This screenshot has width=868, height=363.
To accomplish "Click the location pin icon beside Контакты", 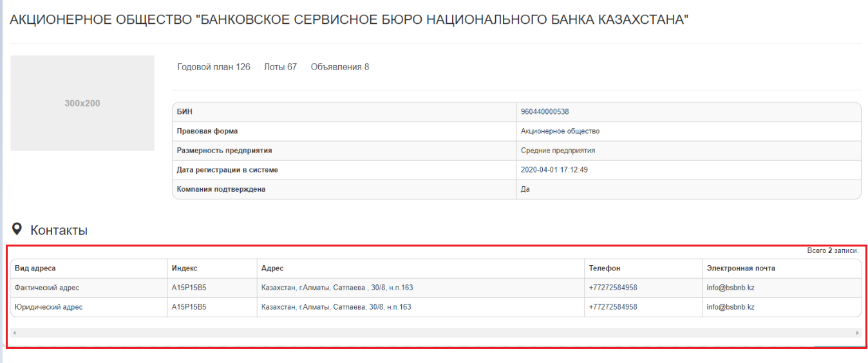I will click(17, 229).
